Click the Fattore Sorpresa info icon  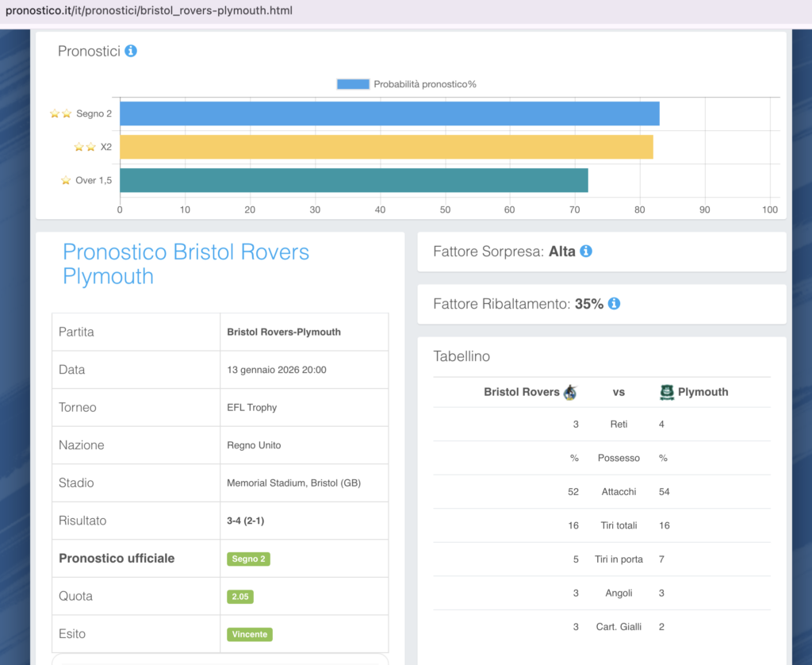point(586,251)
